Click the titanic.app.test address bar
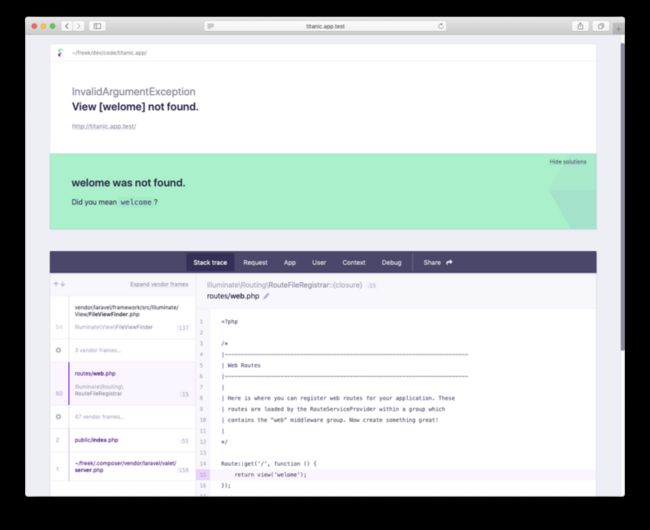The width and height of the screenshot is (650, 530). [x=325, y=26]
